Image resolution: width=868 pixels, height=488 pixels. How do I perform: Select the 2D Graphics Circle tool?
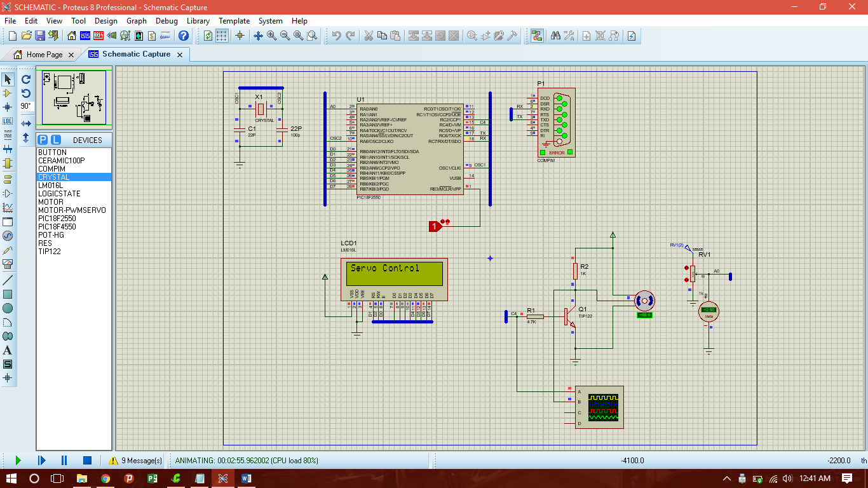(x=8, y=308)
